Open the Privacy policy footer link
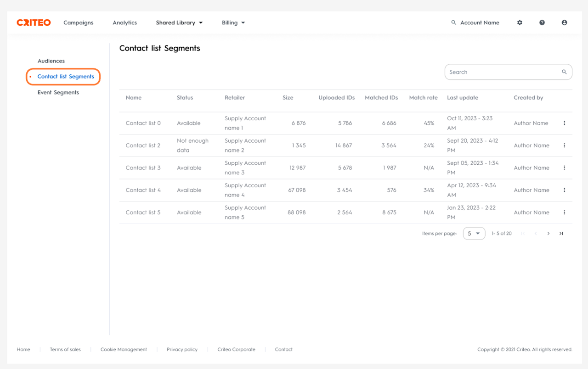The width and height of the screenshot is (588, 369). click(182, 349)
